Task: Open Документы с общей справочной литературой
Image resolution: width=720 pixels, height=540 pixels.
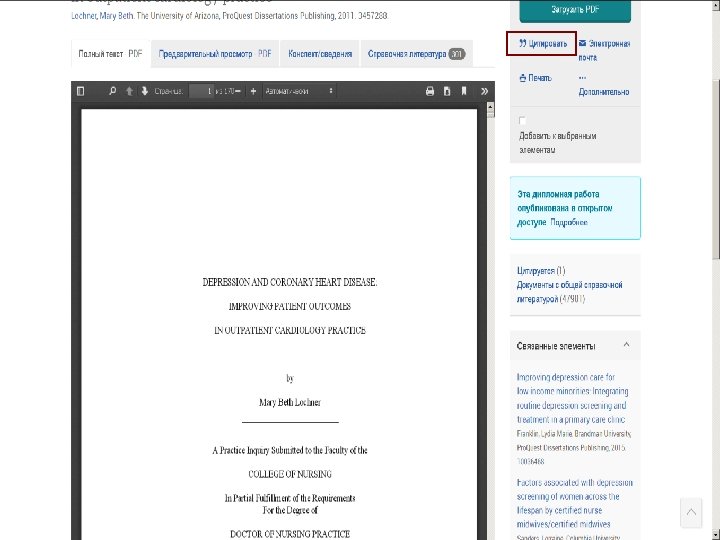Action: point(569,292)
